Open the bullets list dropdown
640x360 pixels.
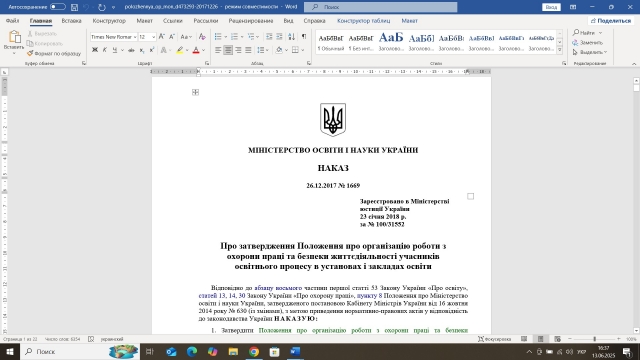pos(225,37)
